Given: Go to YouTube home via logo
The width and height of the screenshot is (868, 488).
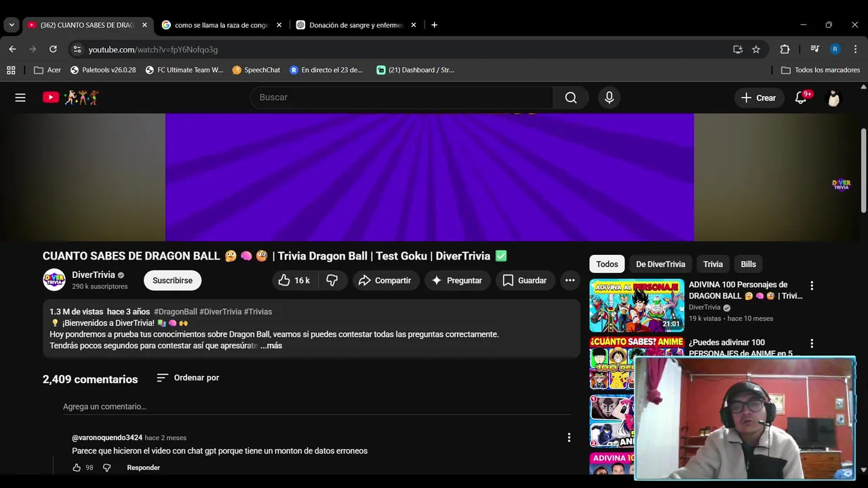Looking at the screenshot, I should click(71, 98).
